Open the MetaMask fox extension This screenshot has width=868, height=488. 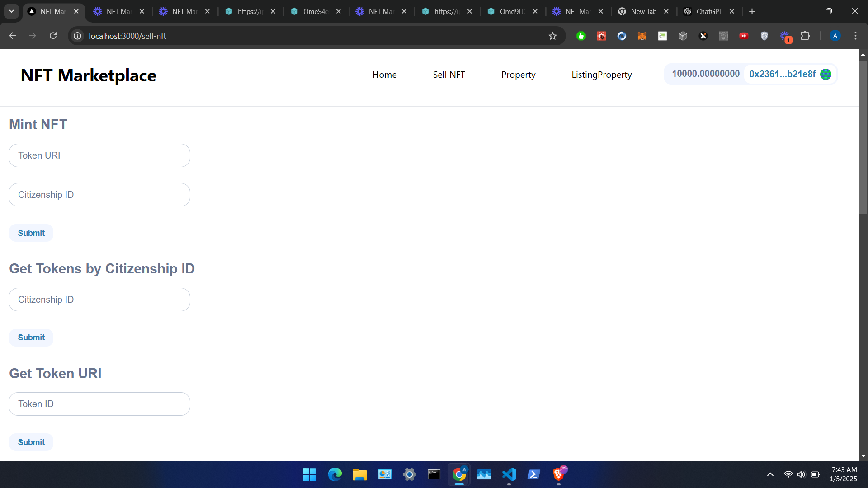(x=642, y=36)
